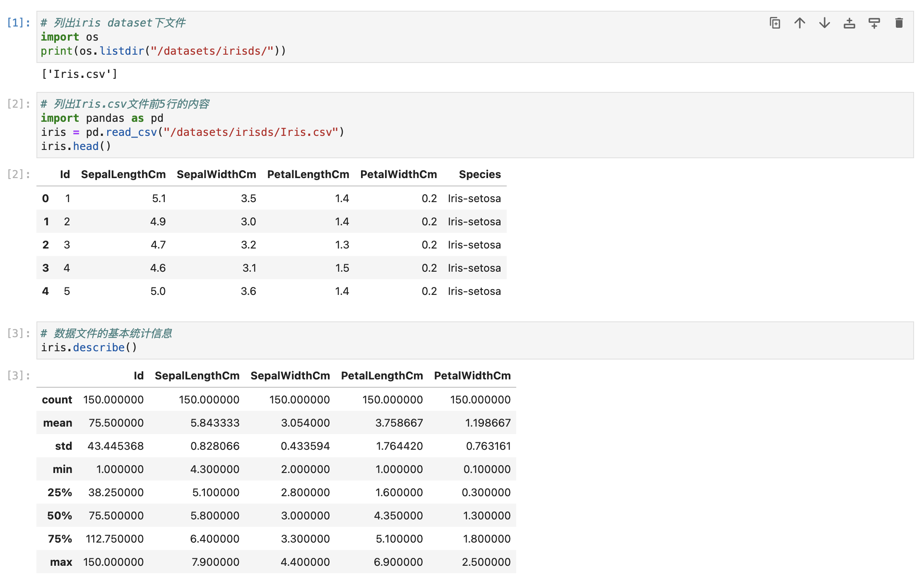The height and width of the screenshot is (584, 924).
Task: Click the first Iris-setosa value in the table
Action: tap(474, 198)
